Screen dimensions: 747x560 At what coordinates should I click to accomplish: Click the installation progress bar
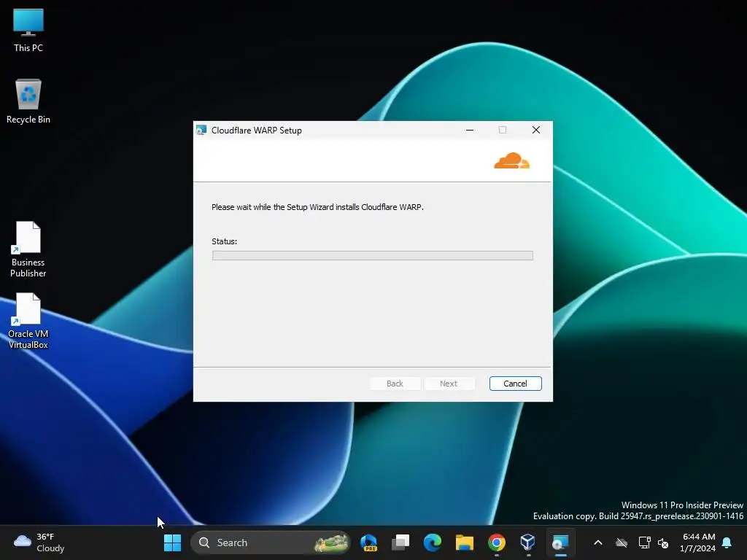pos(373,256)
